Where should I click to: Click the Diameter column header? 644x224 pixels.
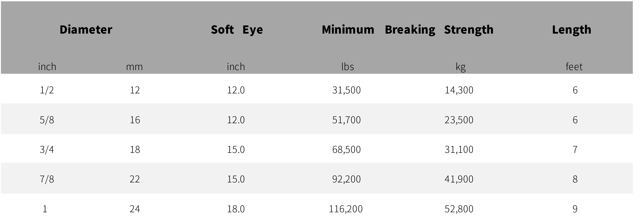click(86, 30)
